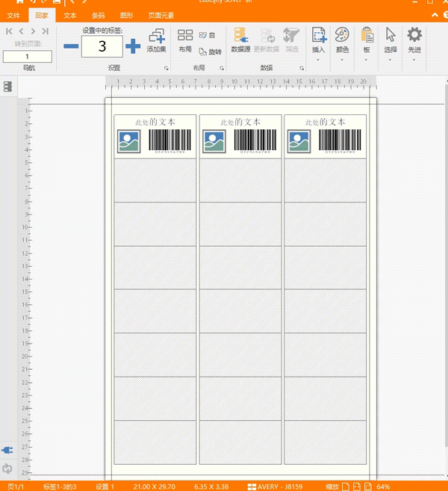Select the third label's 此处的文本 text

coord(326,122)
